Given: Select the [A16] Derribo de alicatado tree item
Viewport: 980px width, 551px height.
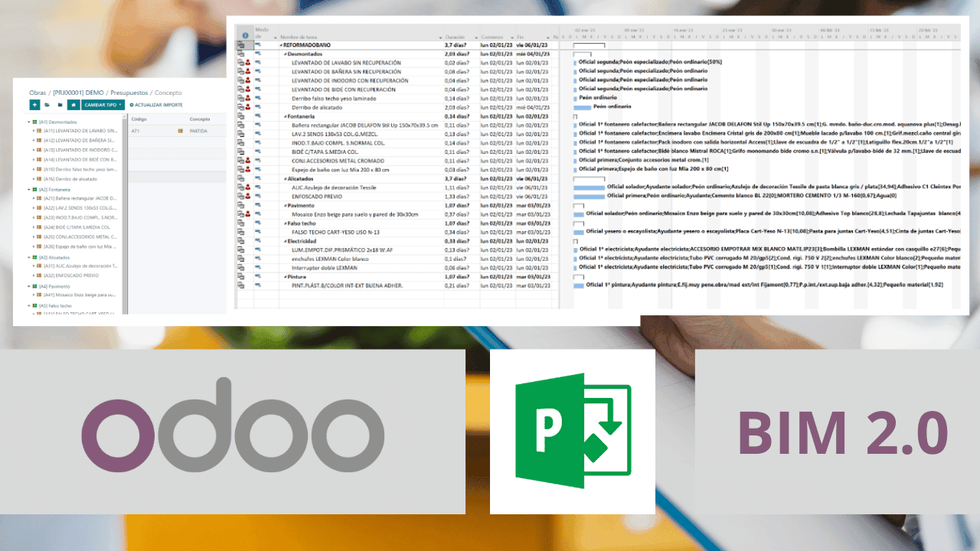Looking at the screenshot, I should 70,178.
